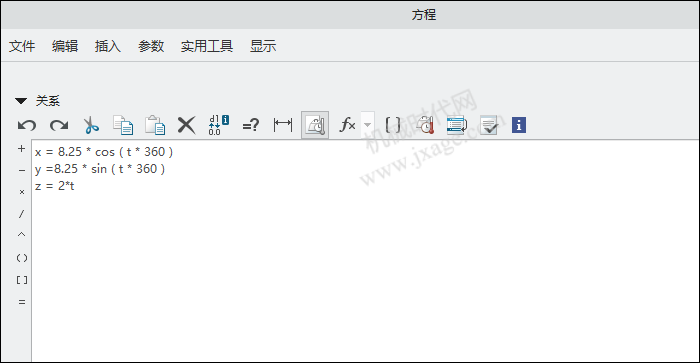Toggle the highlighted unit-sensitive relation icon

315,125
